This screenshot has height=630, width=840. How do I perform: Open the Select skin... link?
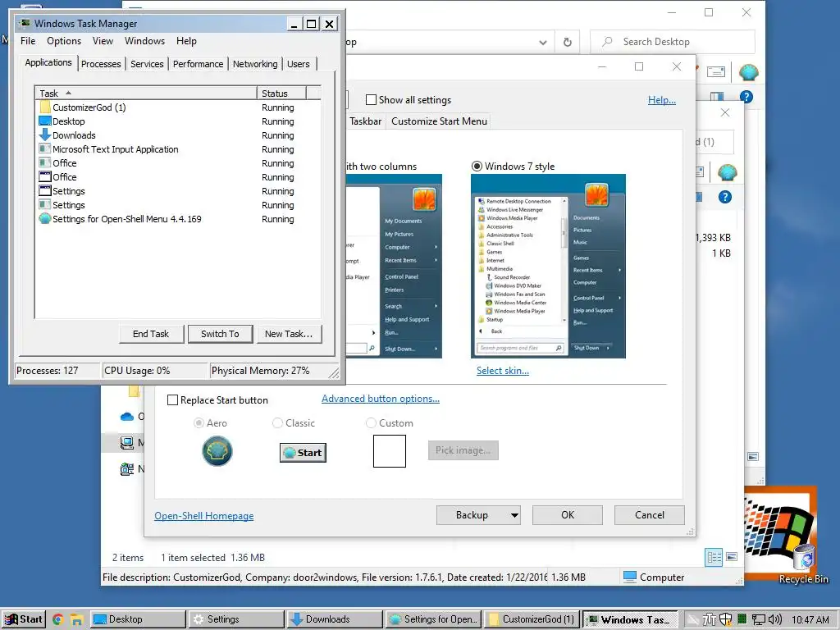coord(503,371)
